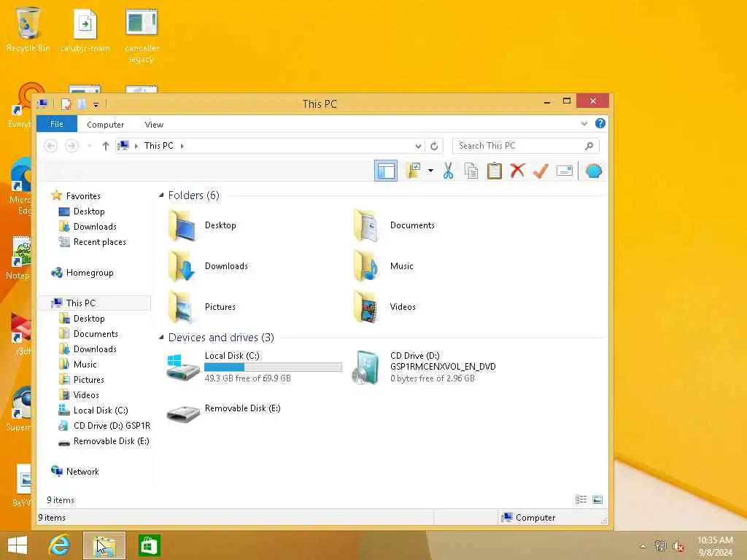Screen dimensions: 747x560
Task: Select Homegroup in navigation pane
Action: 82,273
